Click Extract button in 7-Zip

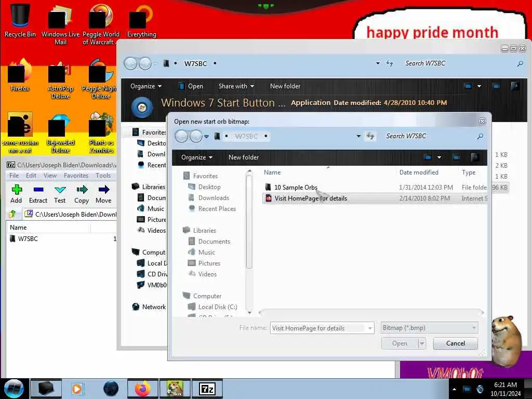coord(38,194)
